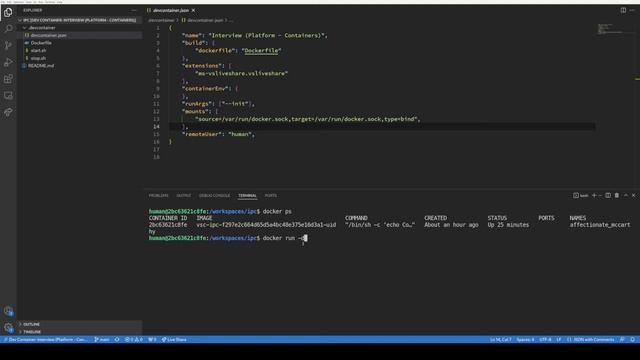
Task: Select the bash terminal instance label
Action: click(581, 196)
